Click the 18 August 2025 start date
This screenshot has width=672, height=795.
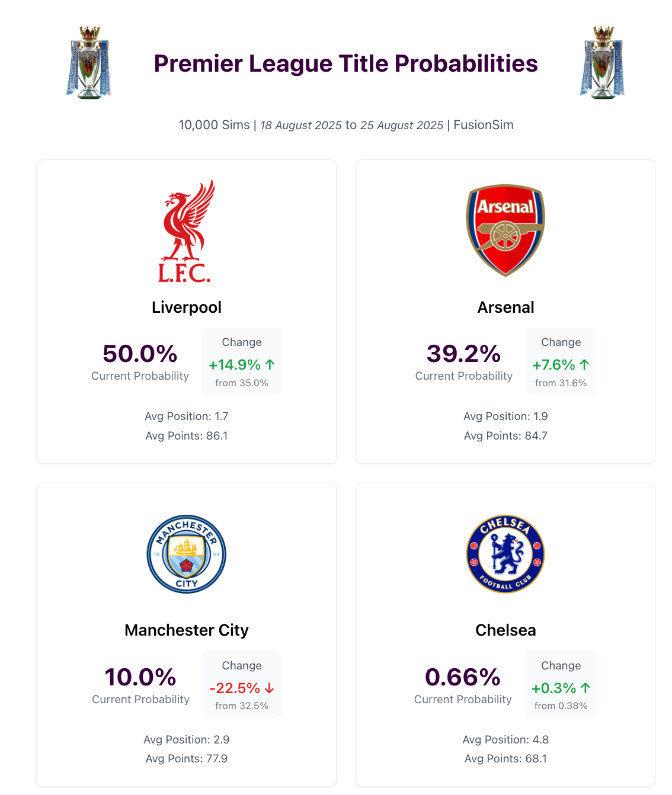click(300, 126)
